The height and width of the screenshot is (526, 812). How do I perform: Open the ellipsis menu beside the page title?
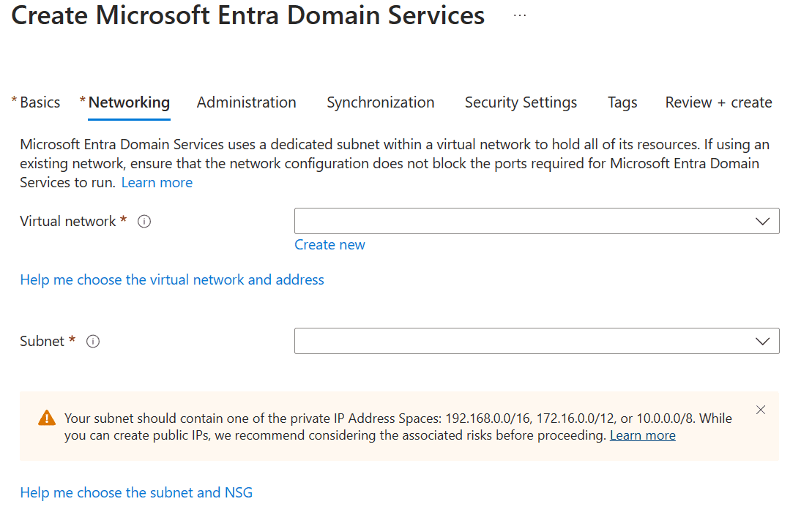coord(519,15)
